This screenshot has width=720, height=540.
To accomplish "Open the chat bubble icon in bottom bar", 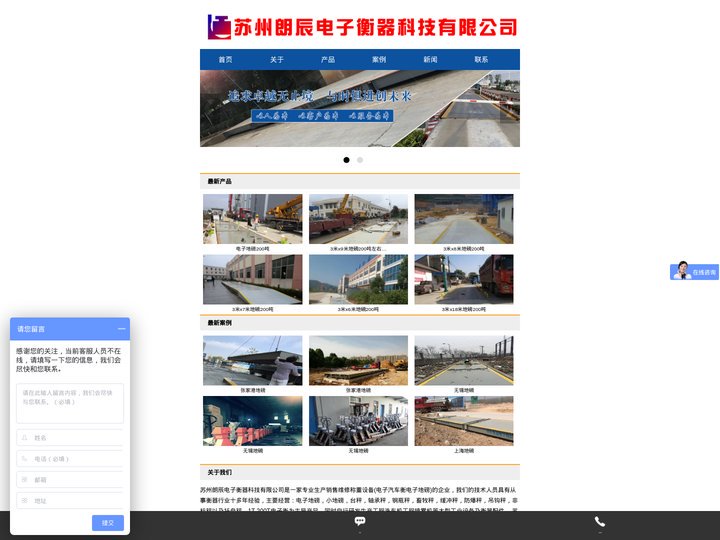I will click(360, 521).
